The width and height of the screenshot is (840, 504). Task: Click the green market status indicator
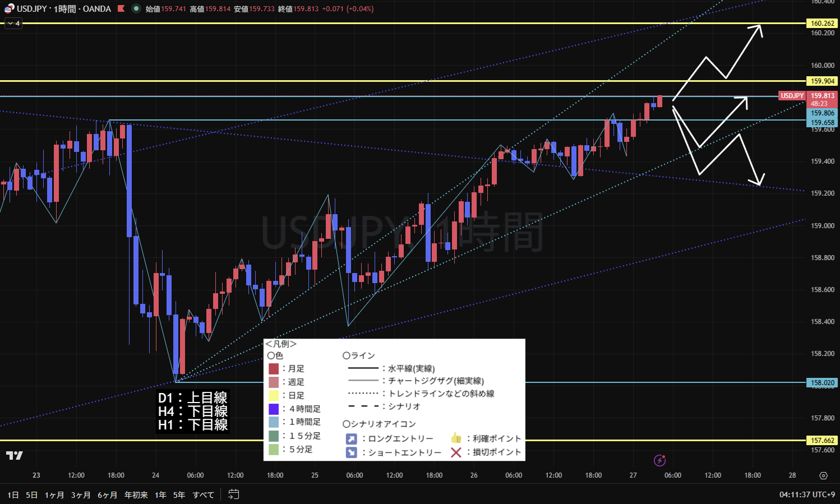click(x=136, y=8)
